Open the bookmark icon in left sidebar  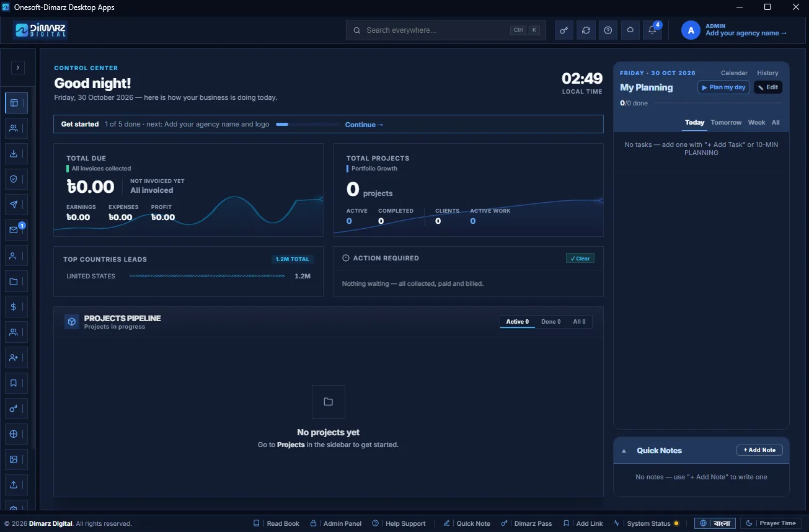pos(16,383)
